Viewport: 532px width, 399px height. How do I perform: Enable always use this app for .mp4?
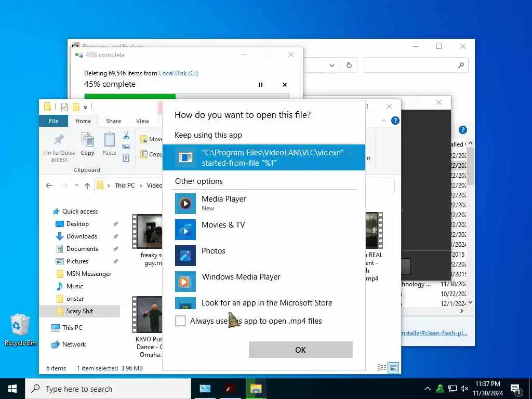pos(180,321)
